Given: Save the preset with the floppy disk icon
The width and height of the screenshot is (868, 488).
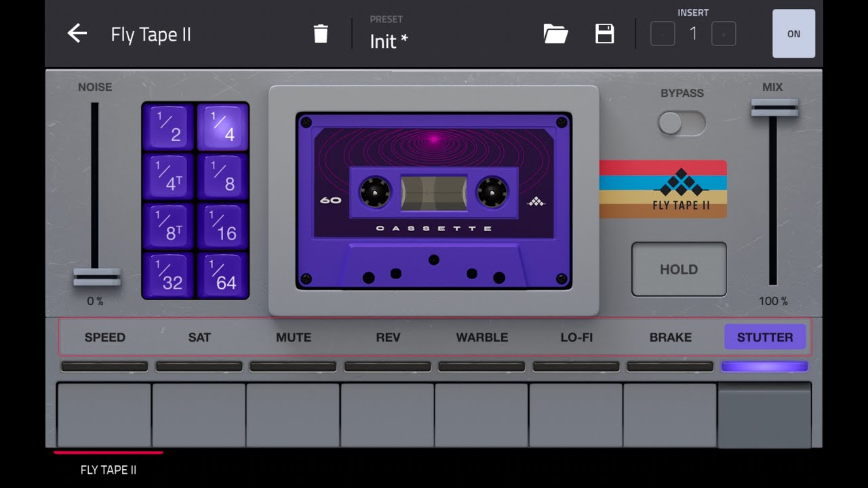Looking at the screenshot, I should tap(604, 34).
